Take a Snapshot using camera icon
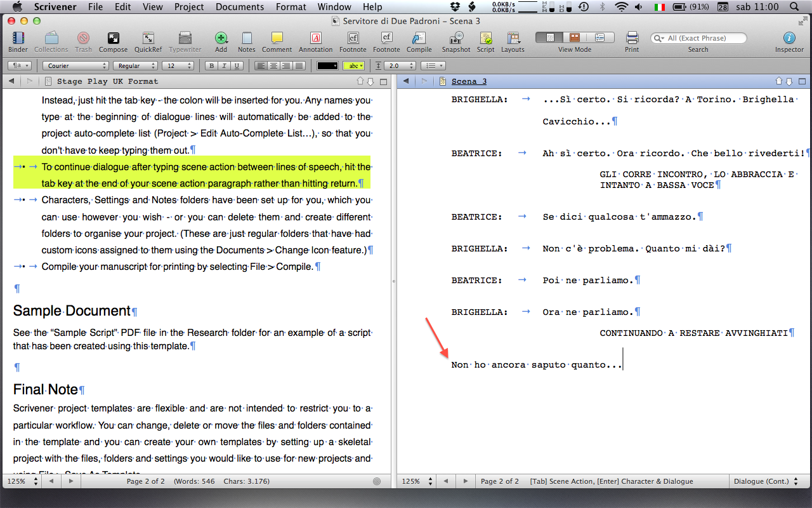Viewport: 812px width, 508px height. (456, 38)
